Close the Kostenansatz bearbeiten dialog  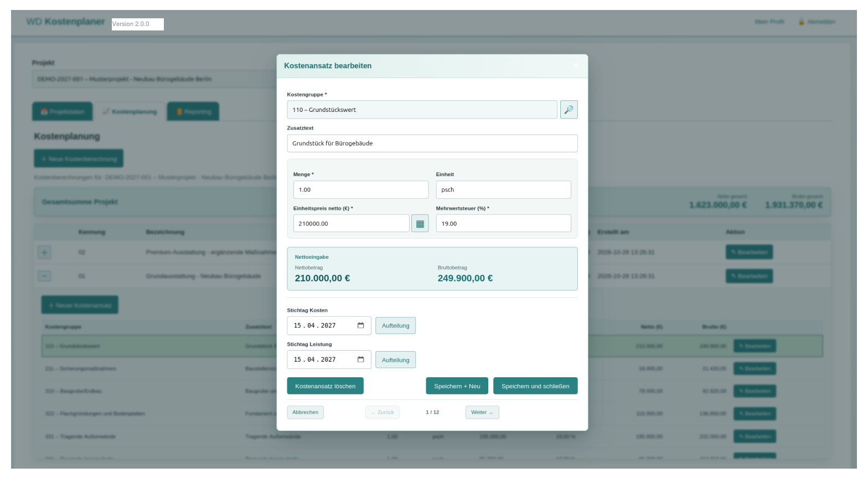pyautogui.click(x=575, y=66)
